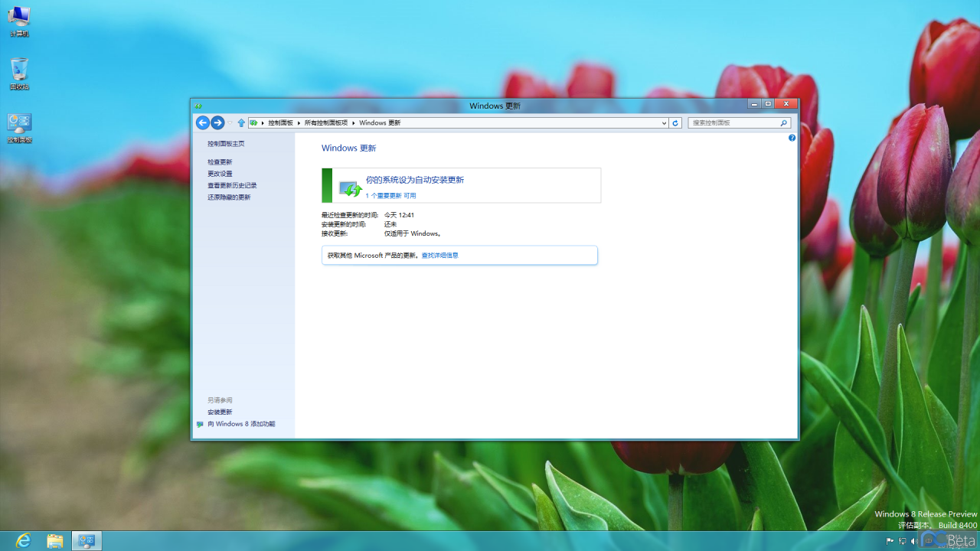
Task: Open File Explorer from the taskbar
Action: click(55, 541)
